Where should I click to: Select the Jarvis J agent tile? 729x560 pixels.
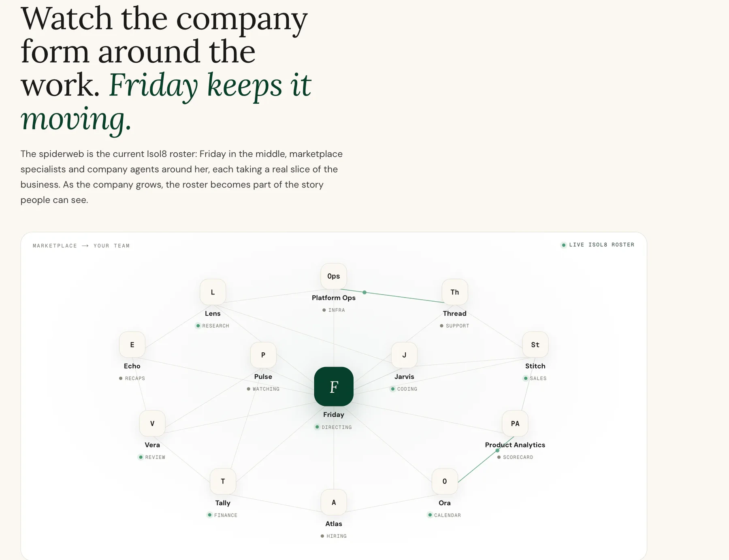click(x=404, y=355)
